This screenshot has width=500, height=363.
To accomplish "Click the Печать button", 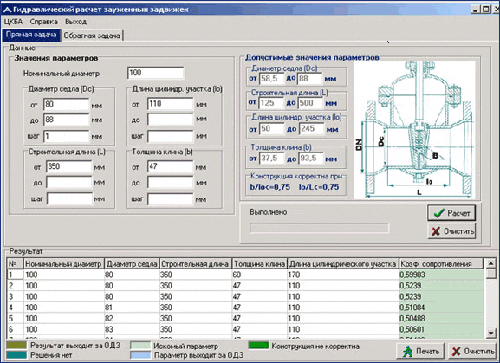I will [x=421, y=351].
